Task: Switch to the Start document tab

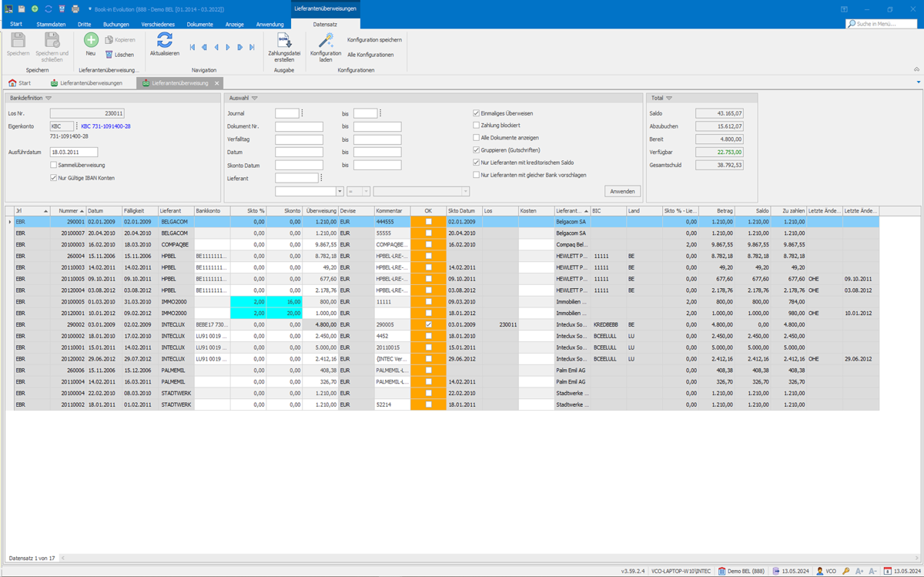Action: click(x=20, y=83)
